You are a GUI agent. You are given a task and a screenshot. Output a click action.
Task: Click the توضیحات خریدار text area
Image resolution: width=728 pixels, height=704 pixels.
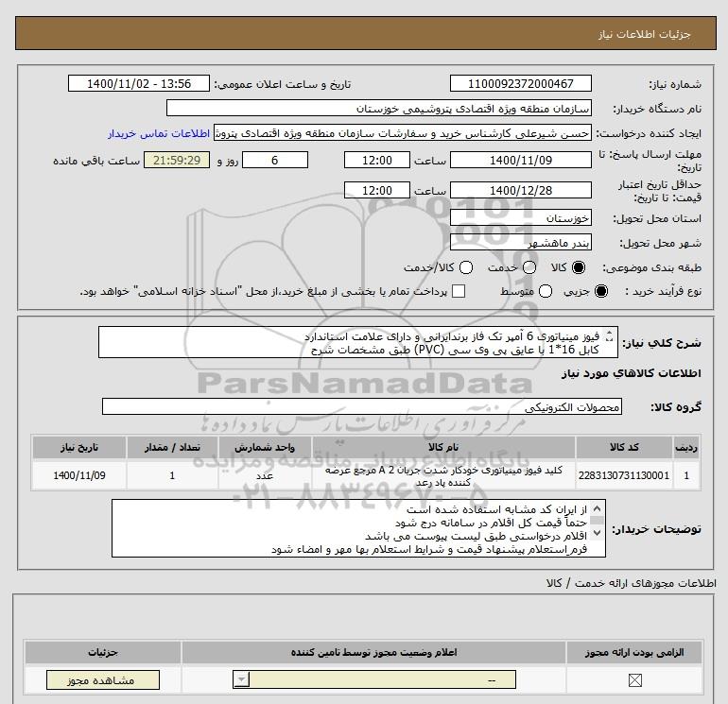point(358,528)
